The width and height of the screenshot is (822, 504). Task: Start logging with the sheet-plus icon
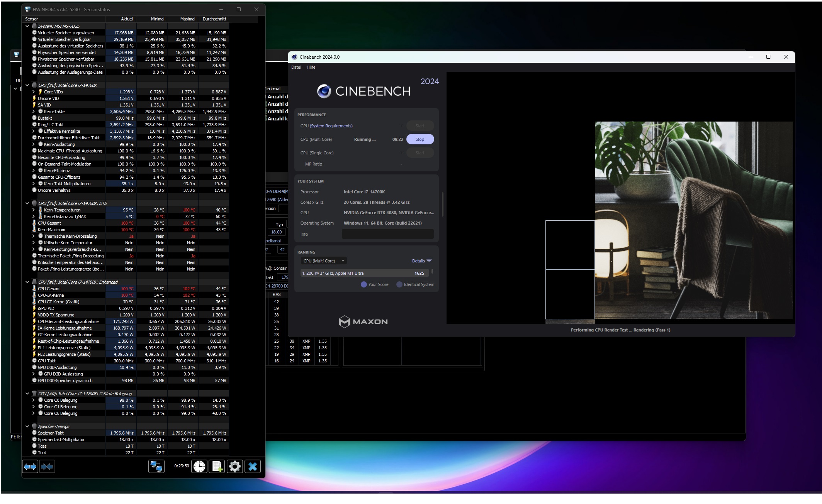(217, 467)
